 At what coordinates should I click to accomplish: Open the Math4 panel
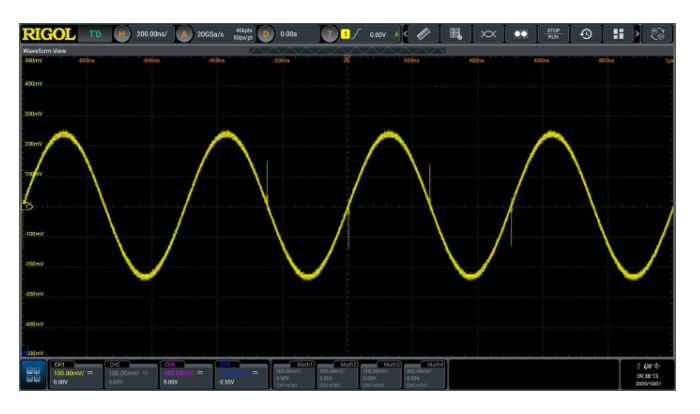(x=424, y=375)
